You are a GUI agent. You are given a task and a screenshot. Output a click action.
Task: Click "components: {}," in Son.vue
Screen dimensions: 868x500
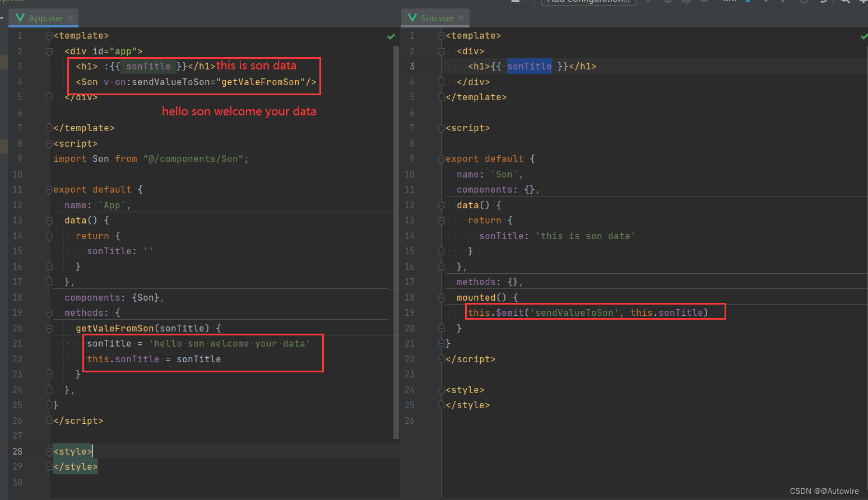tap(498, 190)
